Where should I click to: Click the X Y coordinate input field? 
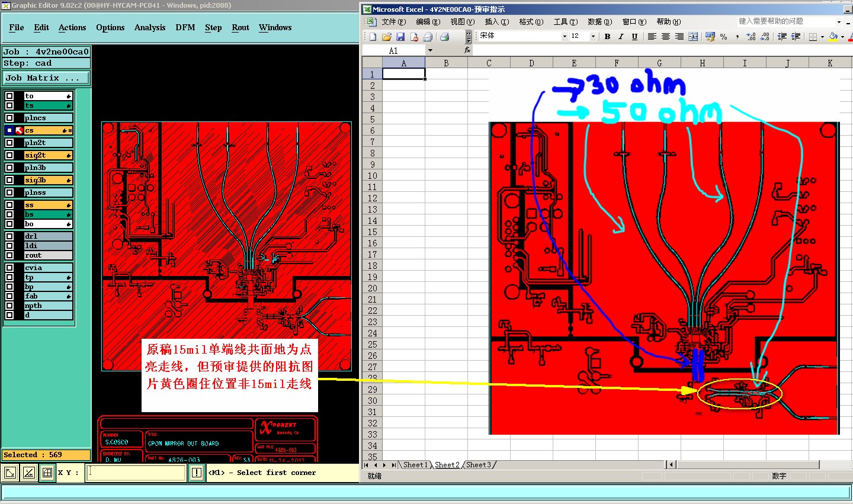click(x=136, y=473)
